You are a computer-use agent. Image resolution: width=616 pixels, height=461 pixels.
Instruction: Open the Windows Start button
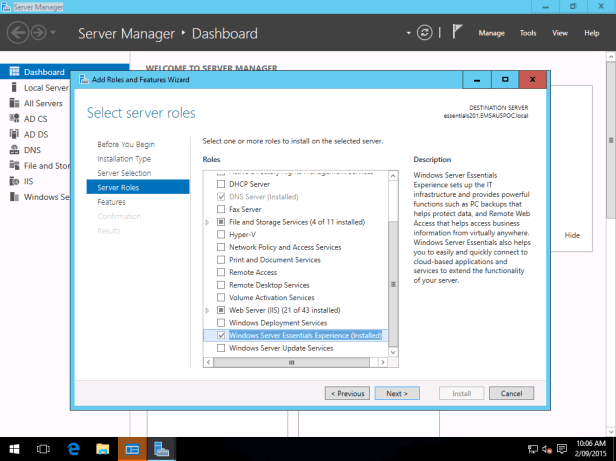(14, 449)
